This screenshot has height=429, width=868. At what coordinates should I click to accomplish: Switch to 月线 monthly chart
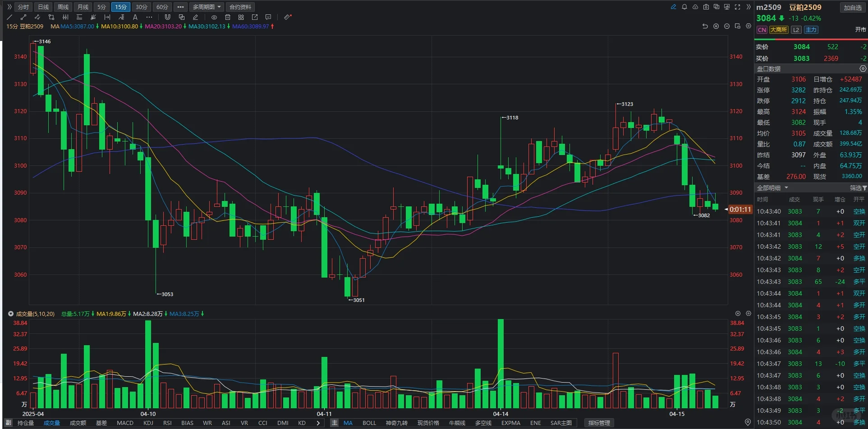coord(83,7)
